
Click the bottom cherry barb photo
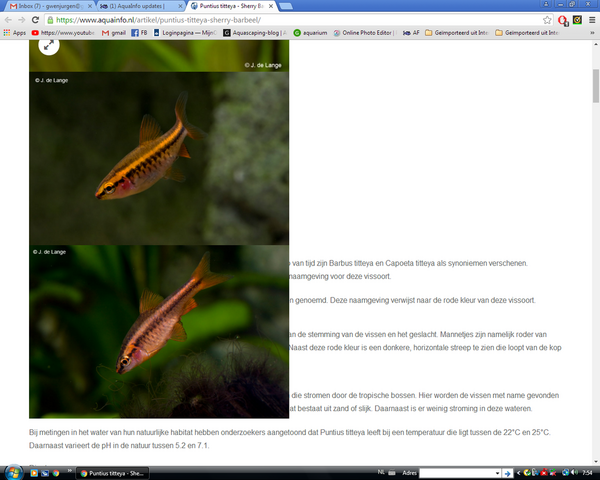158,332
